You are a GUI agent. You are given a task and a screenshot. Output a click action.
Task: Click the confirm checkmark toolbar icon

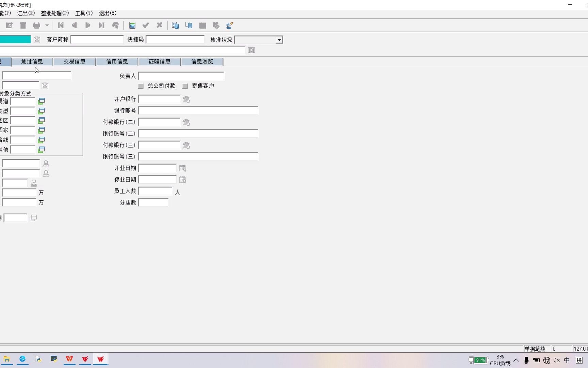click(146, 25)
